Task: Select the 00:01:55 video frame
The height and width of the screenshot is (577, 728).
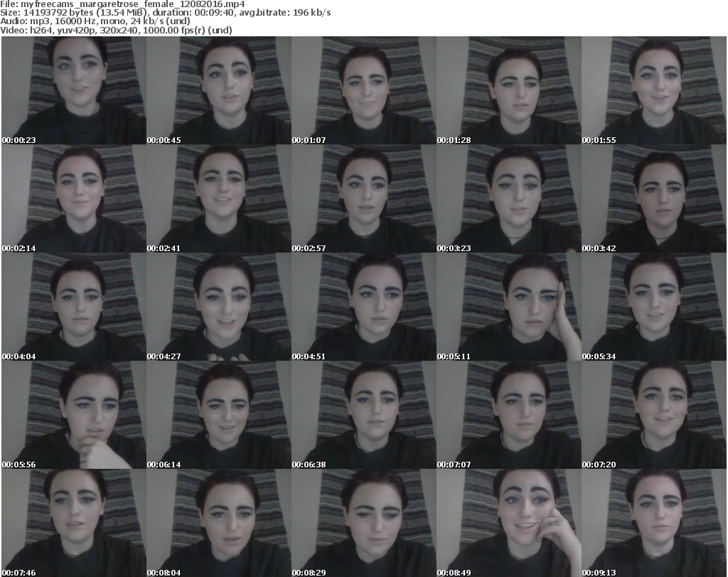Action: click(x=654, y=90)
